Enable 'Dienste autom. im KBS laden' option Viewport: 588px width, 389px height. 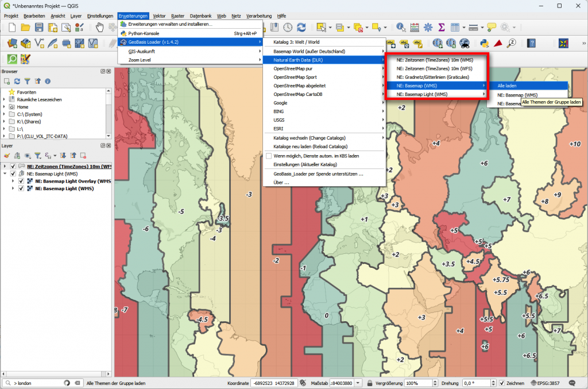[x=268, y=156]
